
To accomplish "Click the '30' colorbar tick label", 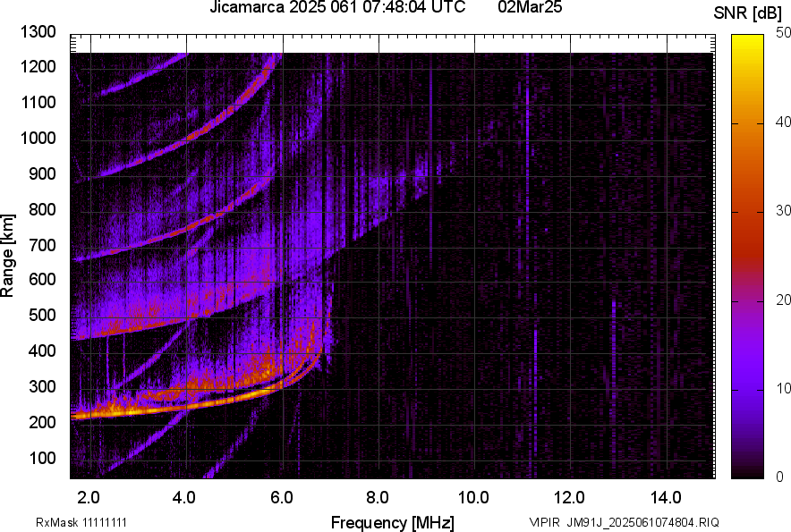I will pos(784,211).
